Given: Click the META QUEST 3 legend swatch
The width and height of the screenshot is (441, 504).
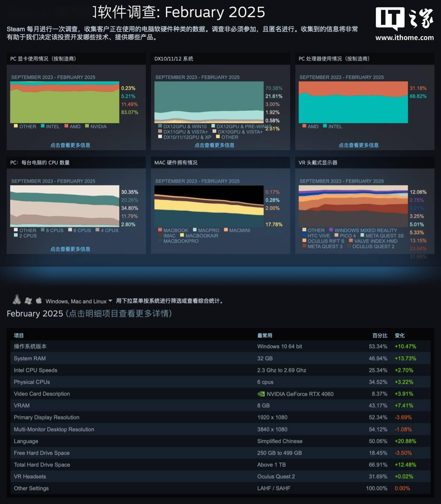Looking at the screenshot, I should coord(304,246).
